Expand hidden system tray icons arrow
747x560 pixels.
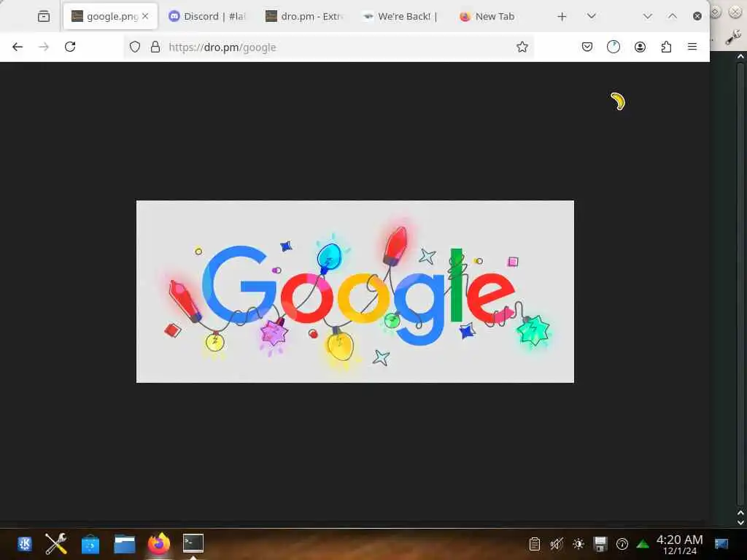coord(643,543)
